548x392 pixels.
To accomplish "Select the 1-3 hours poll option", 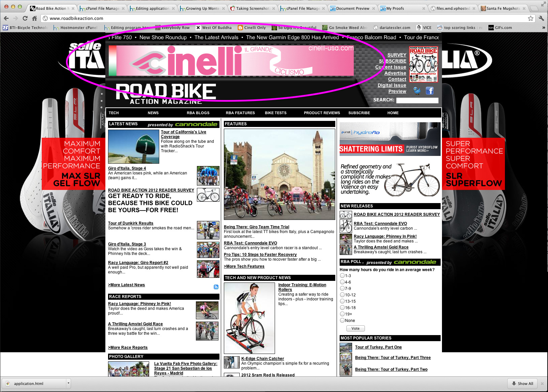I will (342, 275).
